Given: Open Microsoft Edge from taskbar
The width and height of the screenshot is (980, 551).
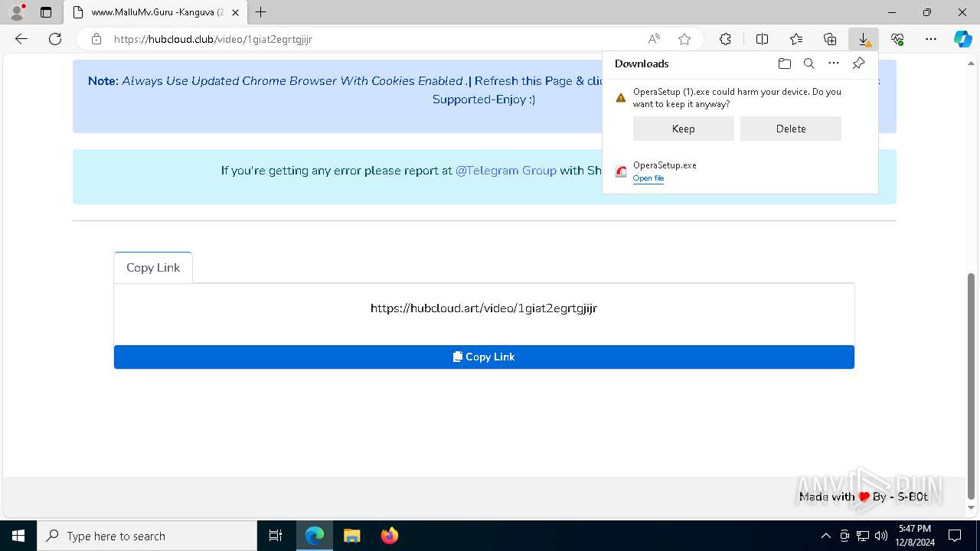Looking at the screenshot, I should pos(315,536).
